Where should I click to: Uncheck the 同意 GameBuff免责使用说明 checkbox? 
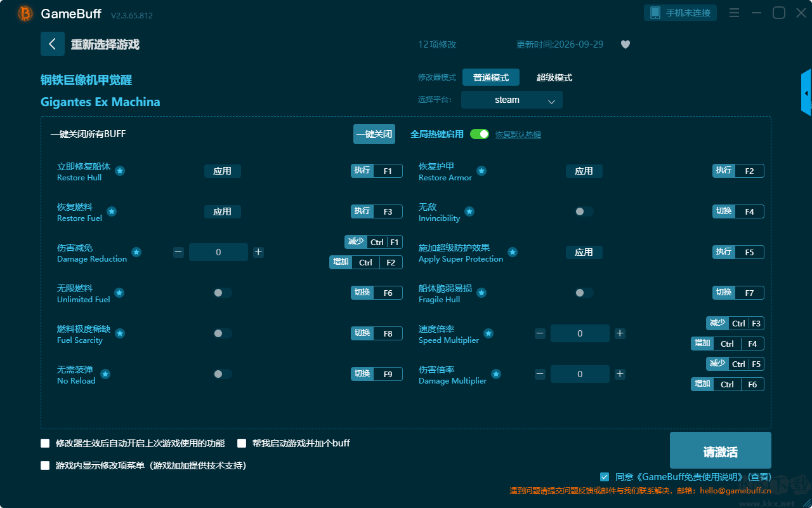605,476
